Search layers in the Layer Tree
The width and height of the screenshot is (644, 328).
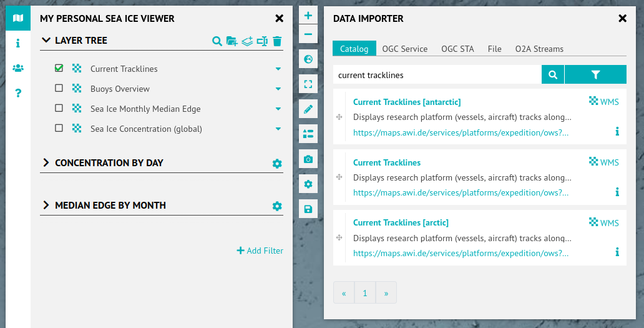(217, 41)
